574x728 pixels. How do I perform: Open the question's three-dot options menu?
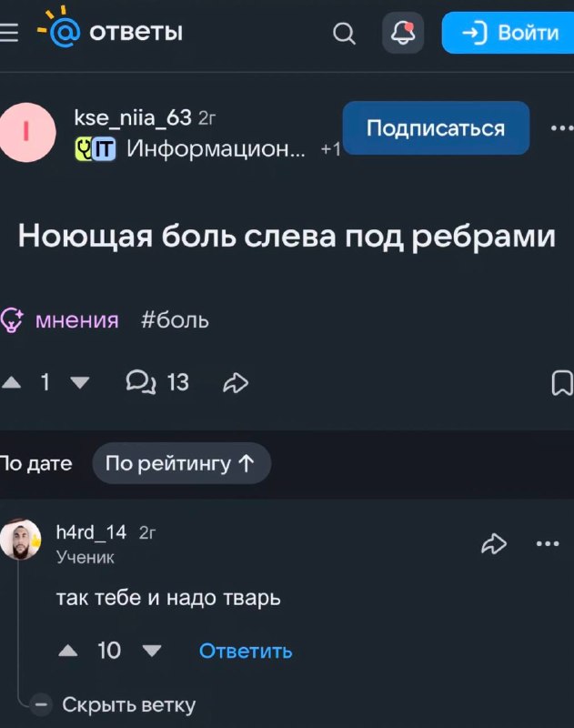[x=562, y=127]
